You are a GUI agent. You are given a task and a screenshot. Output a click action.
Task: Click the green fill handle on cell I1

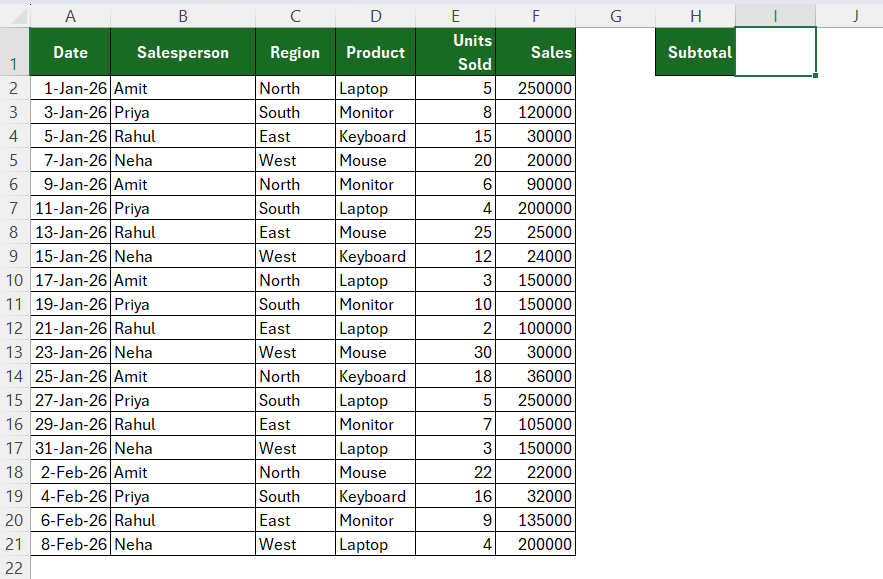point(815,75)
